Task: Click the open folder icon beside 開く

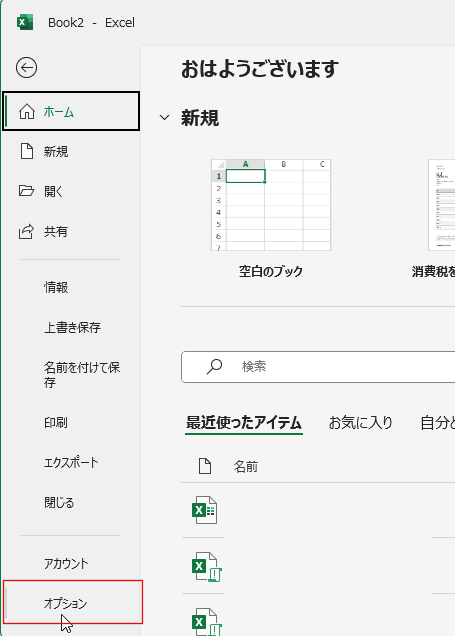Action: 26,191
